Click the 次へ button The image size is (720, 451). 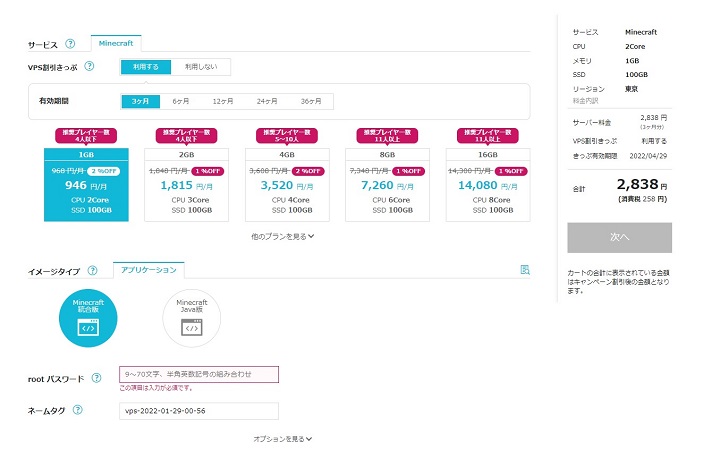click(x=619, y=237)
